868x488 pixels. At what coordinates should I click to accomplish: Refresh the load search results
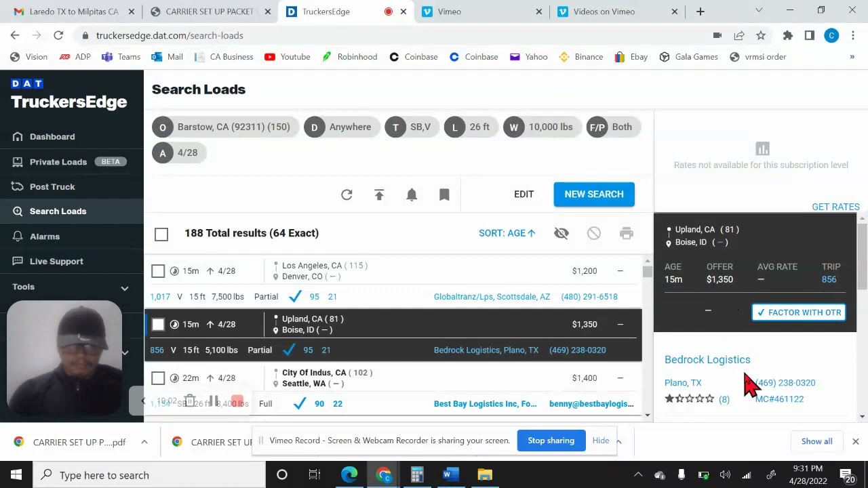pos(347,195)
